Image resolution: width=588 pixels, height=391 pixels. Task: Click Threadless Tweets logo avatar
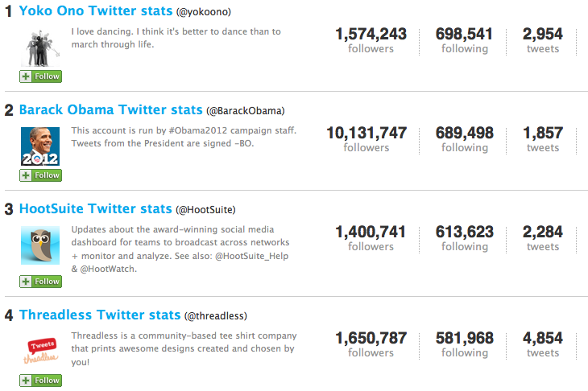pyautogui.click(x=40, y=352)
